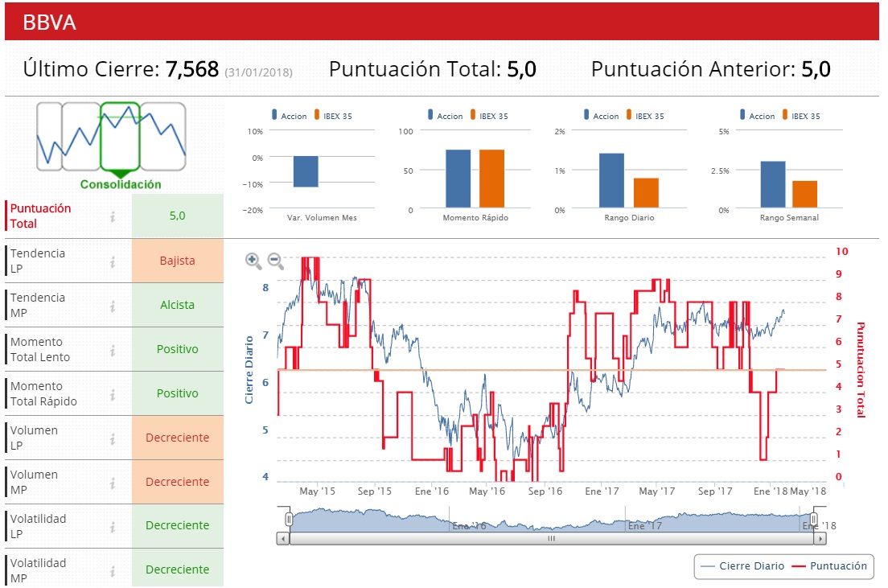The height and width of the screenshot is (588, 888).
Task: Toggle Puntuación line in chart legend
Action: coord(829,566)
